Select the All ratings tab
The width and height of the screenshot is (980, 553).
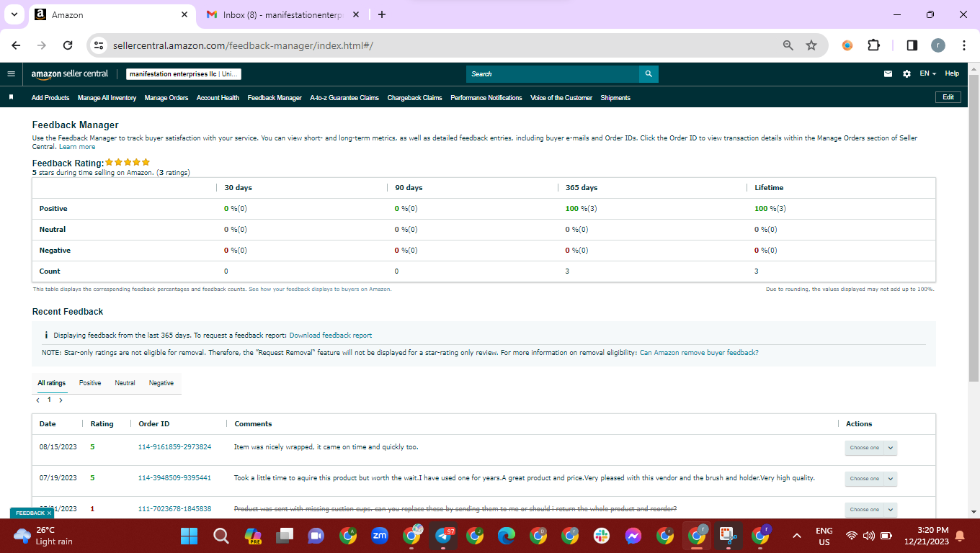52,383
